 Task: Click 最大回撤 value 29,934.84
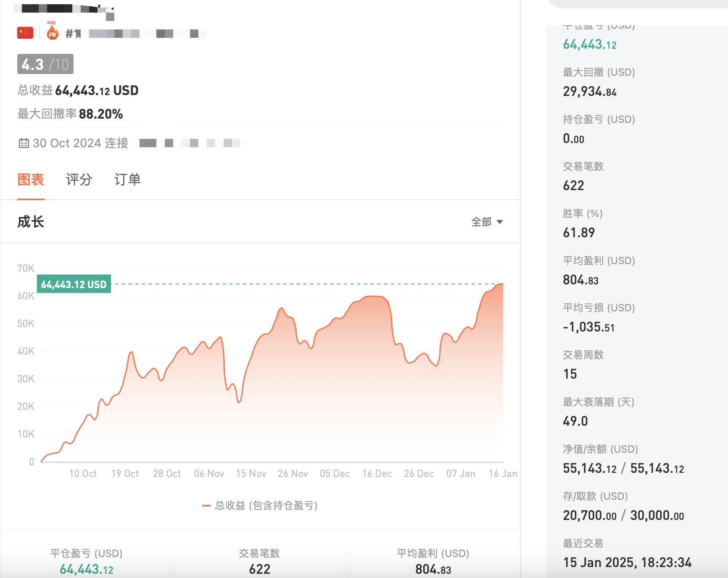590,91
